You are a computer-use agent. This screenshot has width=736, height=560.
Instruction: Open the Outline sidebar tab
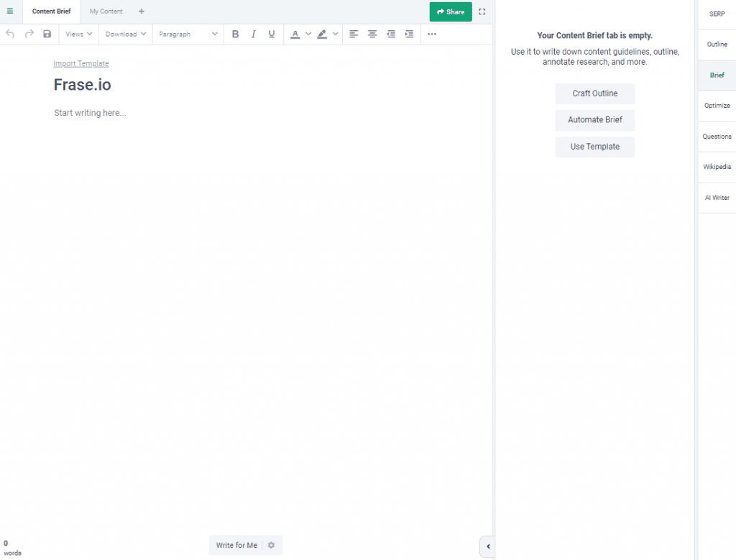point(717,44)
